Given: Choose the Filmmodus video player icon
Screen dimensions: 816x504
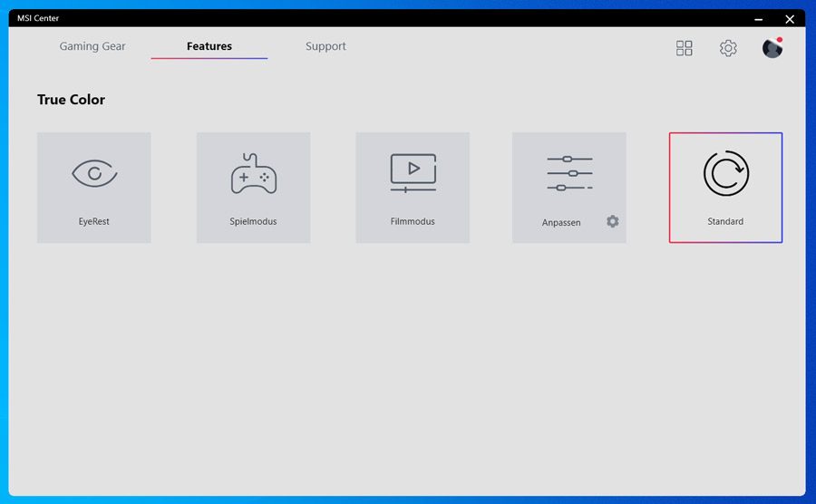Looking at the screenshot, I should (413, 172).
